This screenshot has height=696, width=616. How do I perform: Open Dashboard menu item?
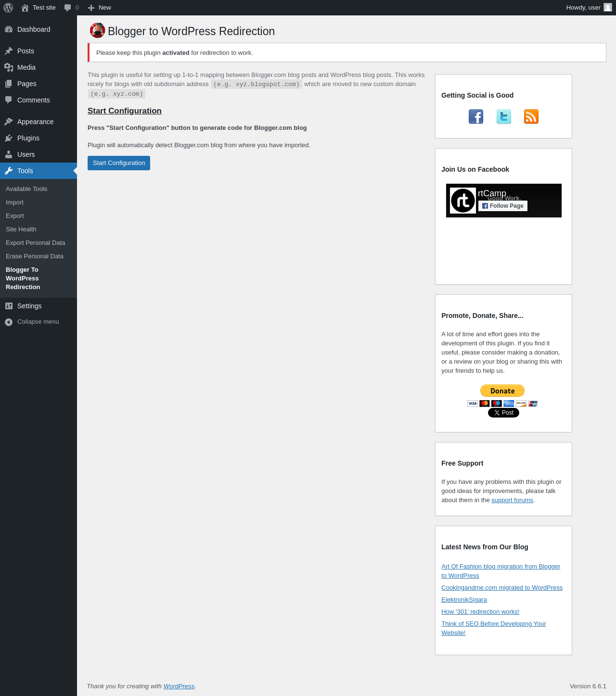34,29
